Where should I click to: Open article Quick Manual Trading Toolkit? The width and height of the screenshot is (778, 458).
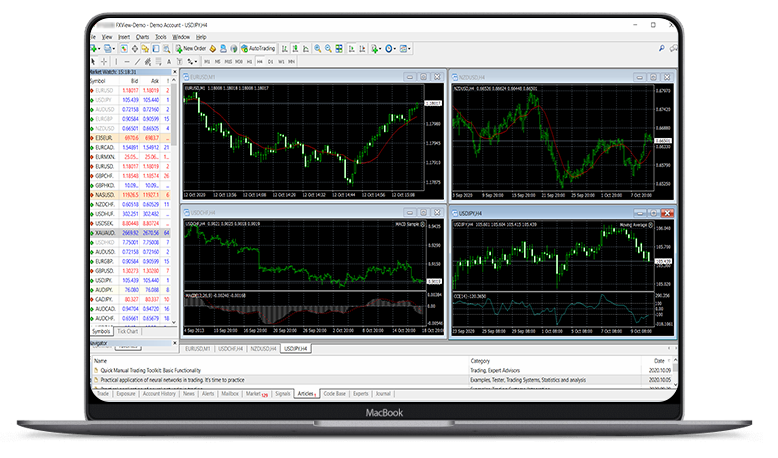150,370
